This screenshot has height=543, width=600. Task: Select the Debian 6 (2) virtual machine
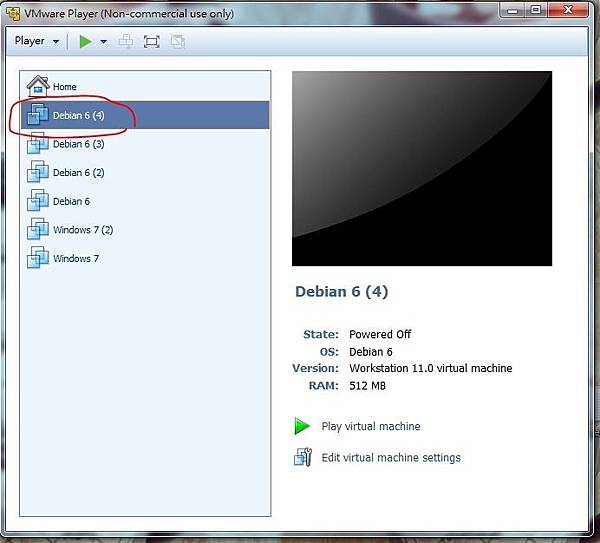(145, 173)
